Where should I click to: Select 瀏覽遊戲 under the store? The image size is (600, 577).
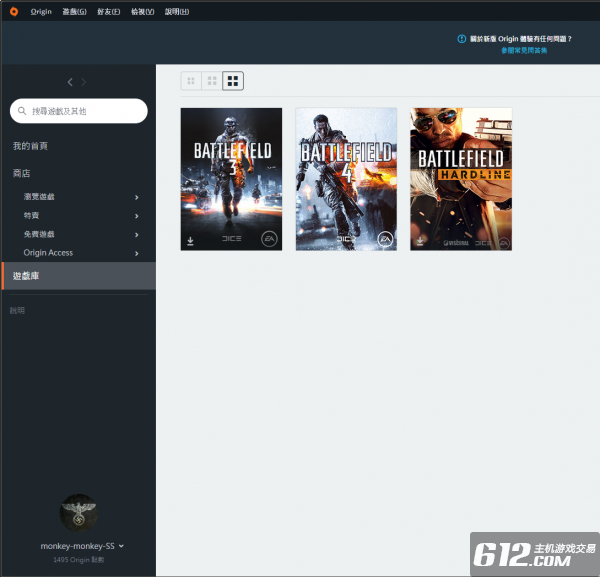39,197
